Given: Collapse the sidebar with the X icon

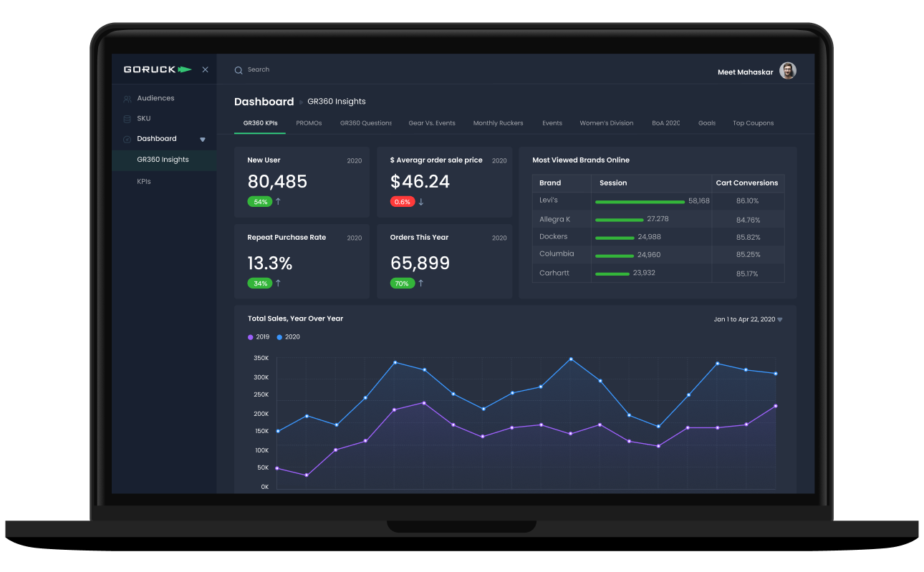Looking at the screenshot, I should click(205, 69).
